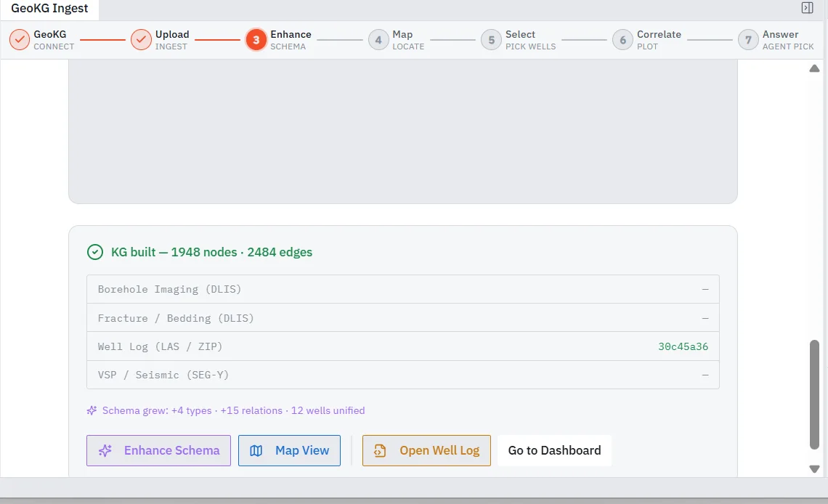The width and height of the screenshot is (828, 504).
Task: Click the sparkle icon beside Schema grew
Action: coord(92,410)
